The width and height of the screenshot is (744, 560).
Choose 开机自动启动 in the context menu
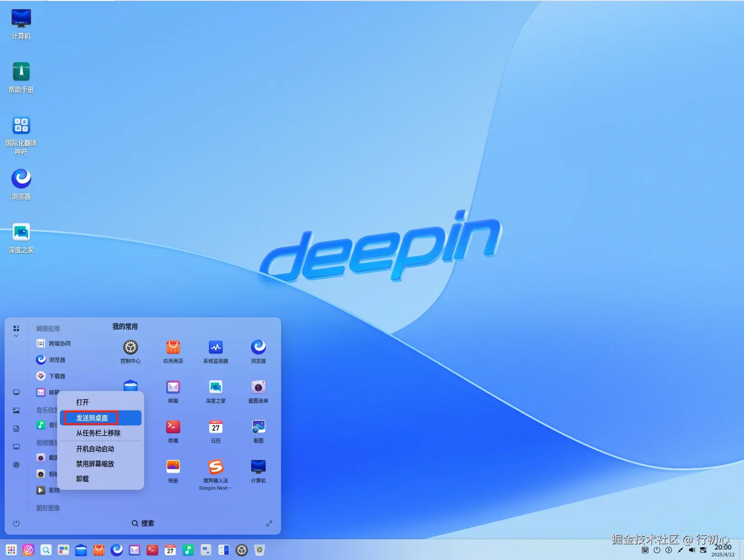101,449
